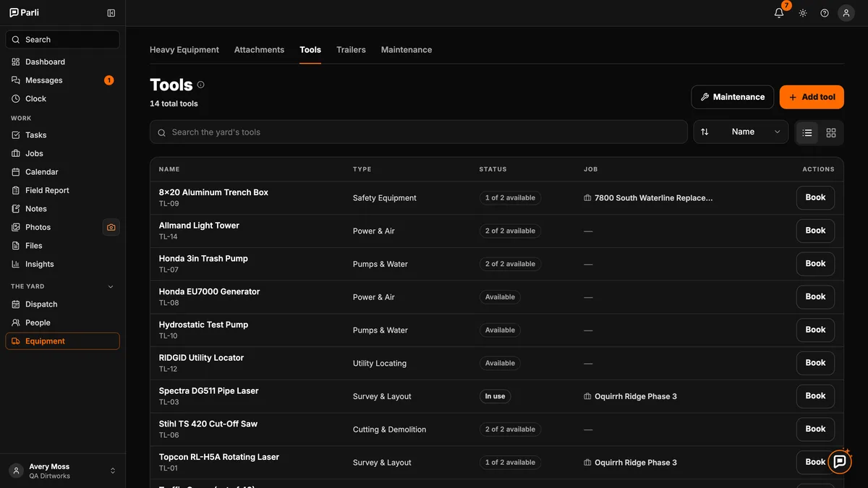This screenshot has width=868, height=488.
Task: Collapse the sidebar panel icon
Action: click(x=111, y=13)
